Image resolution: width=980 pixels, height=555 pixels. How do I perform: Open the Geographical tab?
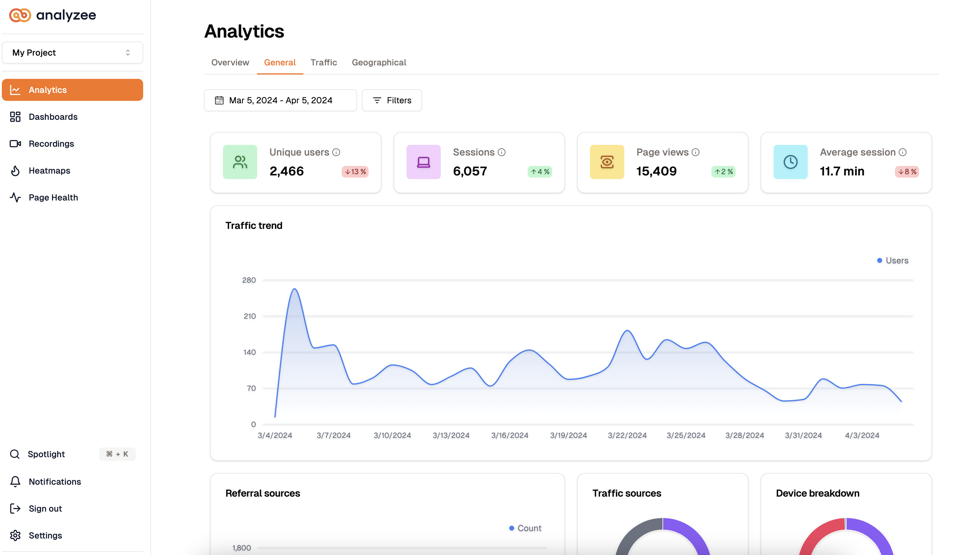(379, 63)
